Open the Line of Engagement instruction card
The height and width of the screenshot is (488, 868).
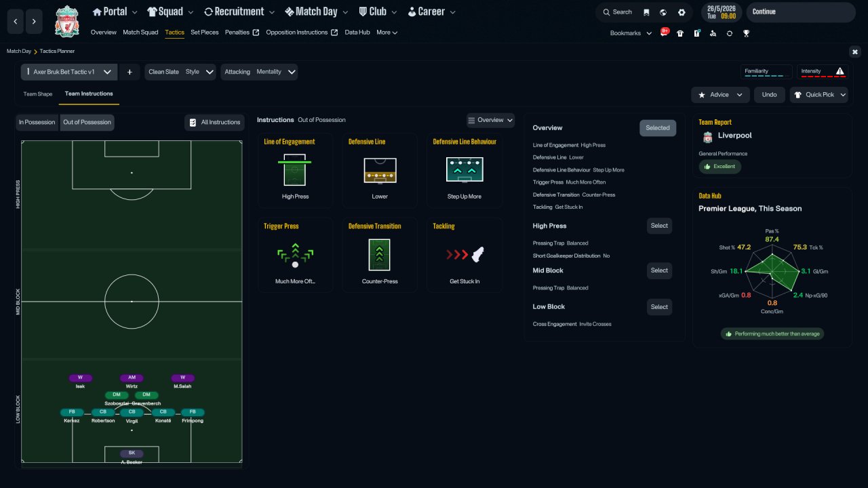click(x=295, y=170)
